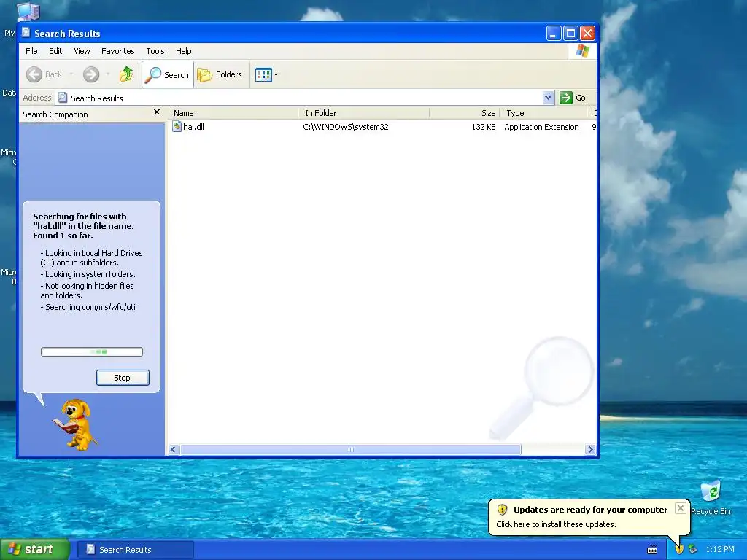Click horizontal scrollbar left arrow
Viewport: 747px width, 560px height.
point(174,449)
